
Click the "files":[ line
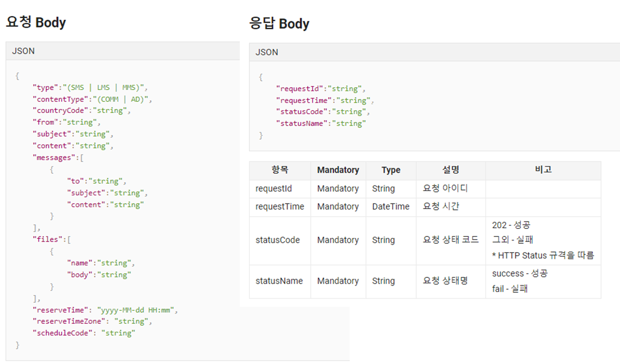pos(52,239)
